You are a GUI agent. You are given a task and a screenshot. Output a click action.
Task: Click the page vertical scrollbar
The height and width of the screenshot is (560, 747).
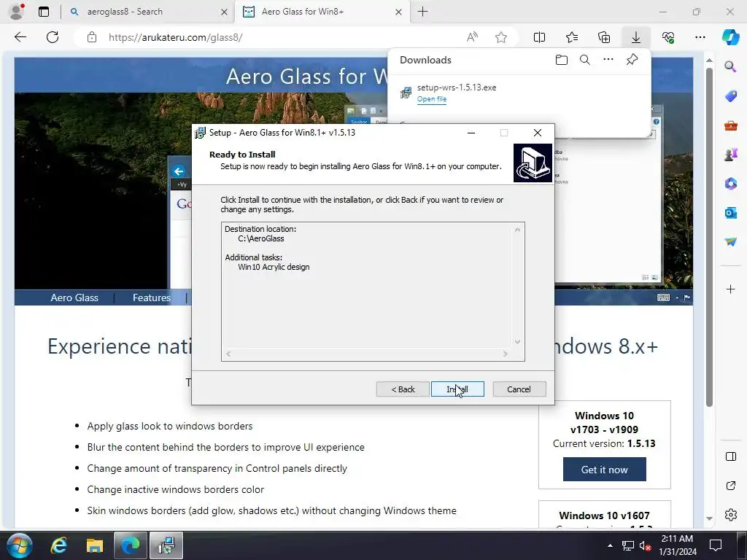click(709, 238)
